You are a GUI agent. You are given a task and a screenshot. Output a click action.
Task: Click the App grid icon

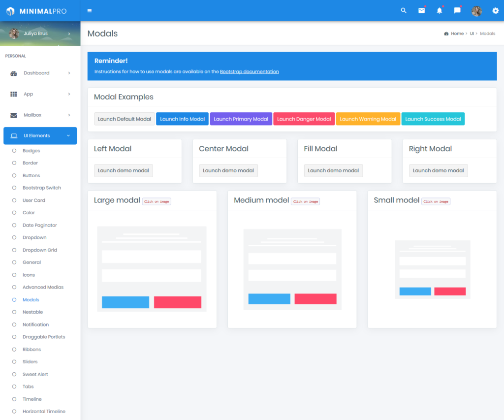click(x=13, y=94)
